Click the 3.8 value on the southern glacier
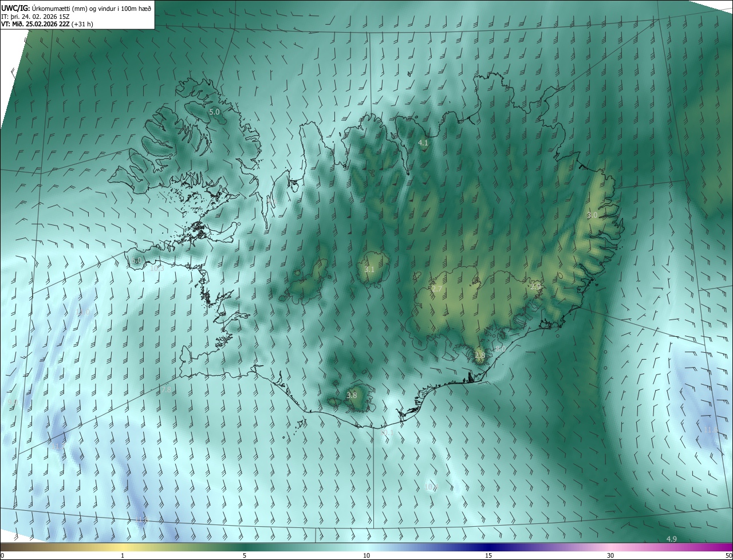 [x=352, y=395]
